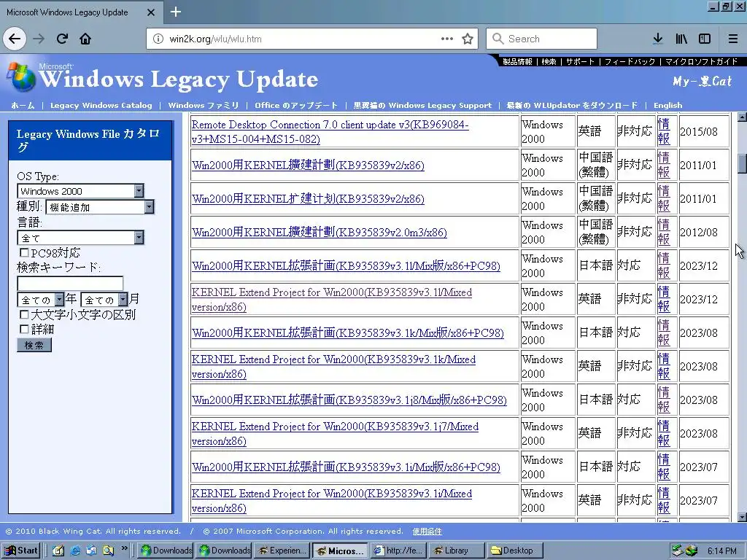
Task: Open the 製品情報 top link
Action: coord(517,61)
